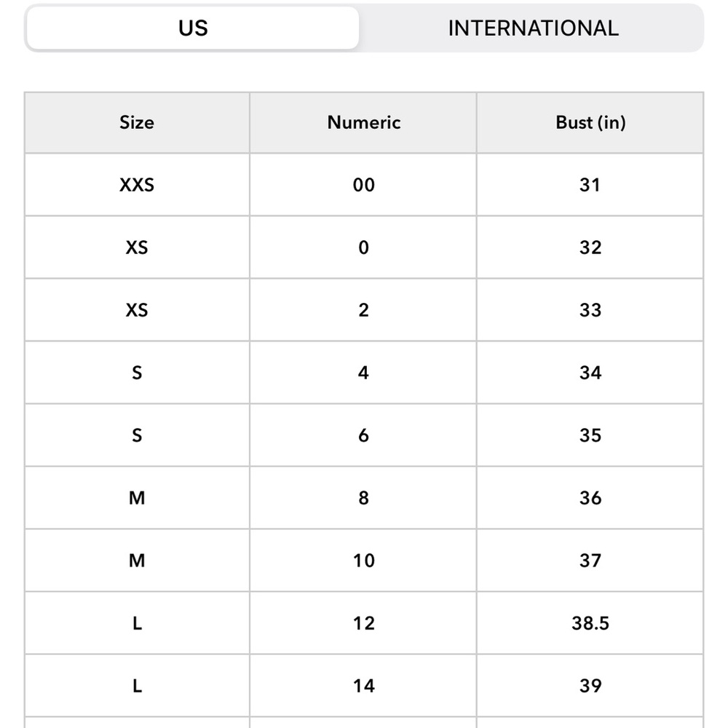Select the US size tab
Image resolution: width=728 pixels, height=728 pixels.
click(x=193, y=28)
